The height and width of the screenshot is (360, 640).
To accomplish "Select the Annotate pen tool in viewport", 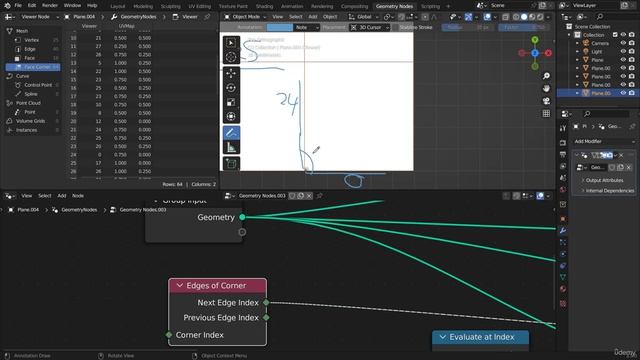I will [x=231, y=133].
